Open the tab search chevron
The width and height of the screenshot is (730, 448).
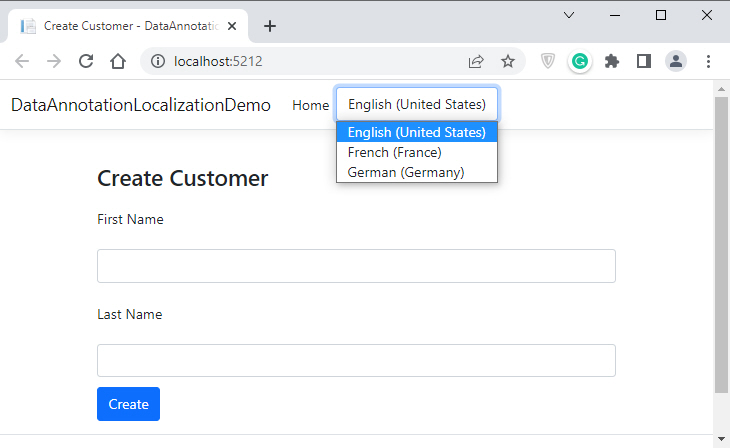[x=569, y=15]
